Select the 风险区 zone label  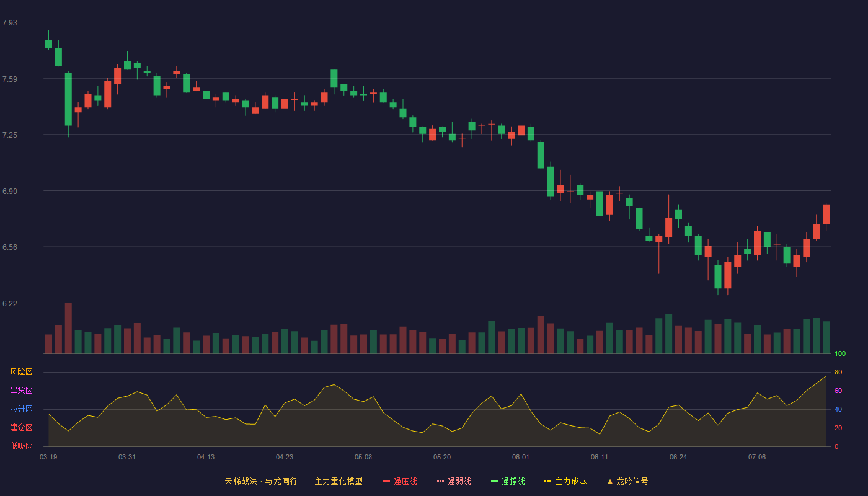pyautogui.click(x=21, y=372)
